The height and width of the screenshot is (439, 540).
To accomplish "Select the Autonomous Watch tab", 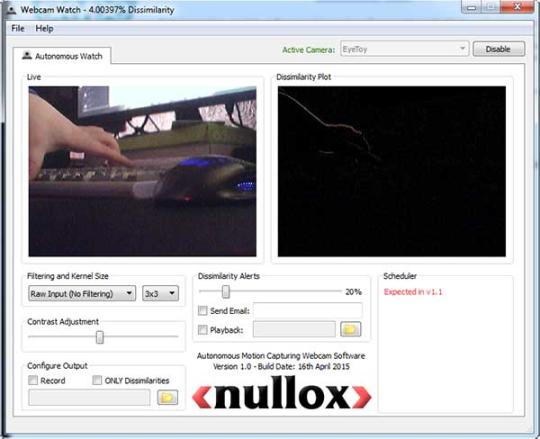I will click(x=62, y=56).
